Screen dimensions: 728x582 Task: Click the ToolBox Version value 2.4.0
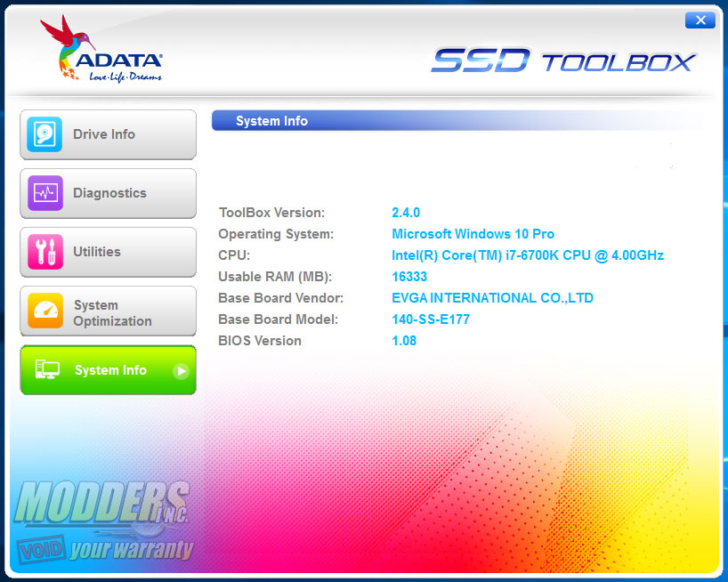pos(406,213)
